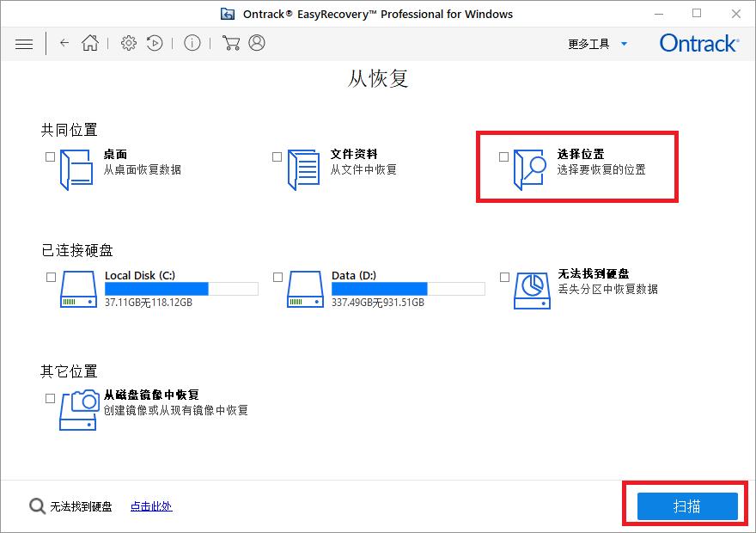Open the info icon in the toolbar
Screen dimensions: 756x533
point(192,42)
